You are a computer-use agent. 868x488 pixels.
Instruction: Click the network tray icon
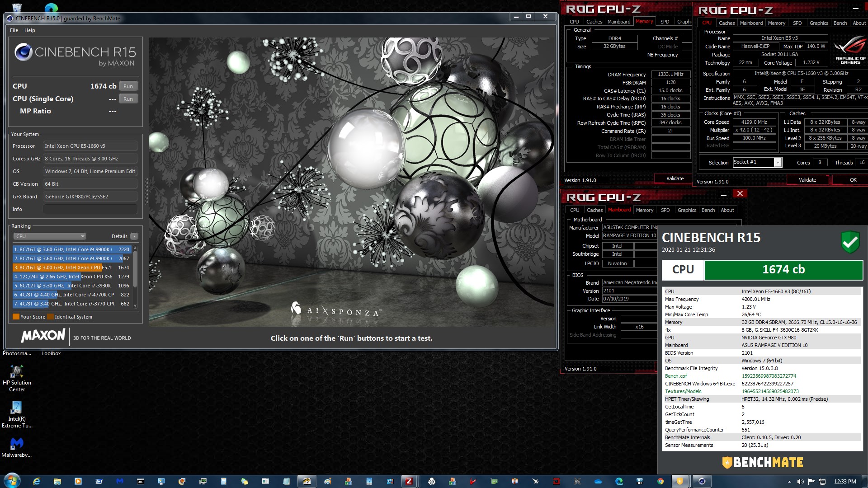coord(822,482)
